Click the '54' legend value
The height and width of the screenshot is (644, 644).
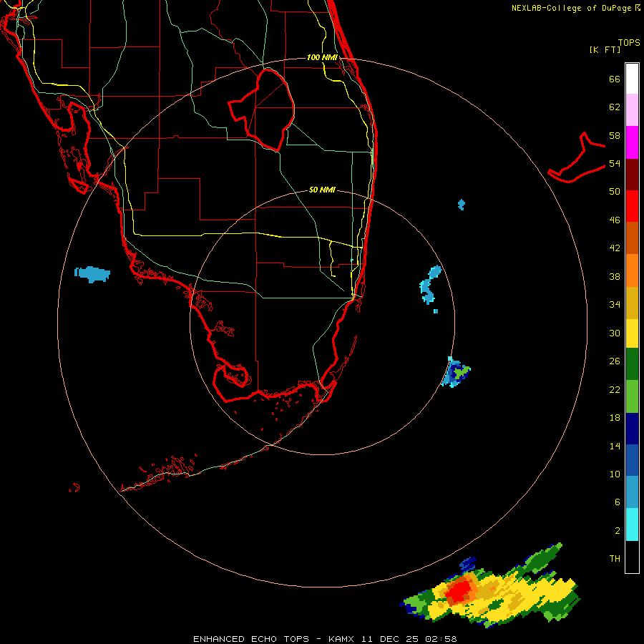coord(615,163)
